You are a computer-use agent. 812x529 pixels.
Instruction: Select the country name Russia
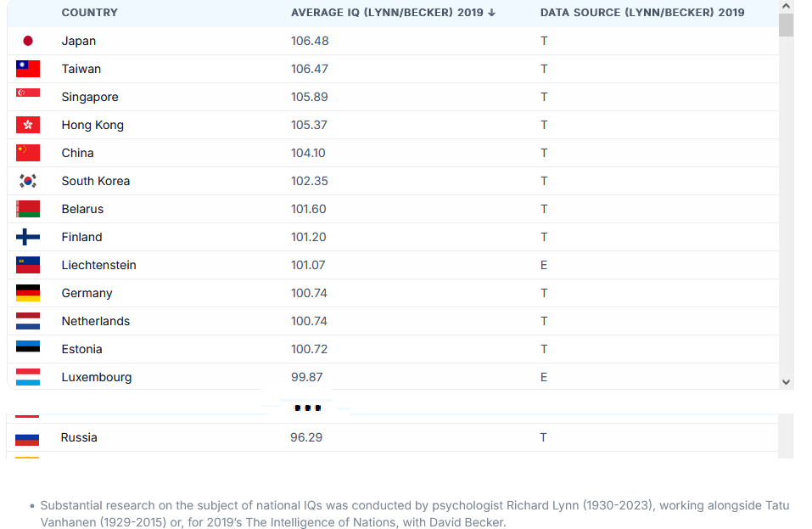pyautogui.click(x=79, y=437)
